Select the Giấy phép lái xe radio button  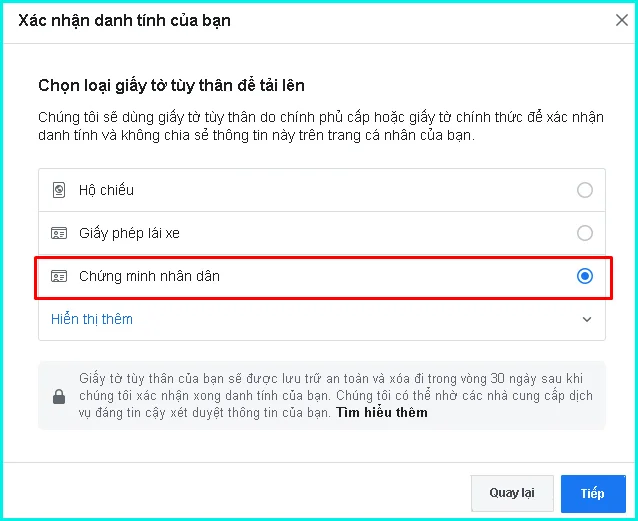click(585, 233)
